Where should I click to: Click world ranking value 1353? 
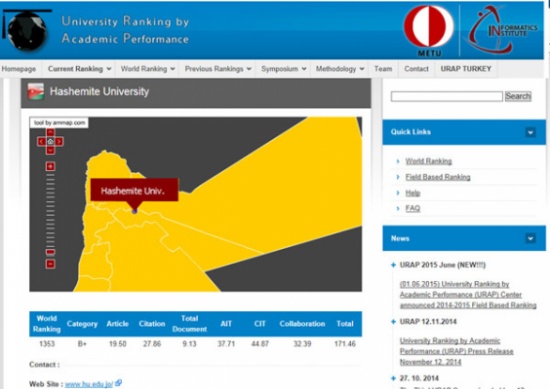point(47,344)
